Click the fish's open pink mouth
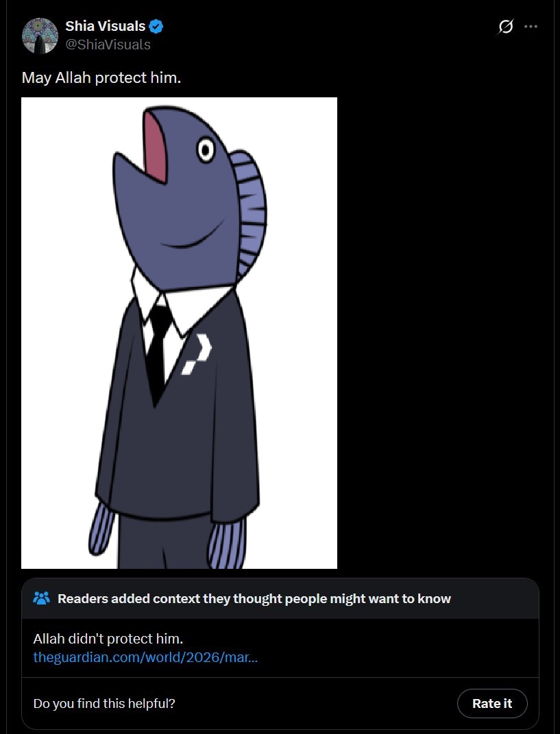The image size is (560, 734). [x=156, y=147]
